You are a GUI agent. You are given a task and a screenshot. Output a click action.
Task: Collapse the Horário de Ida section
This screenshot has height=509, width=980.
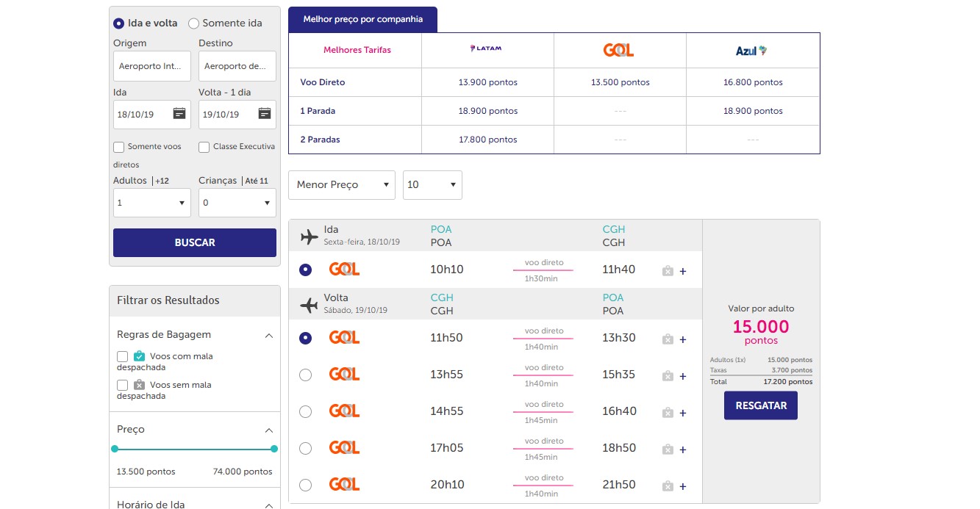click(x=269, y=505)
